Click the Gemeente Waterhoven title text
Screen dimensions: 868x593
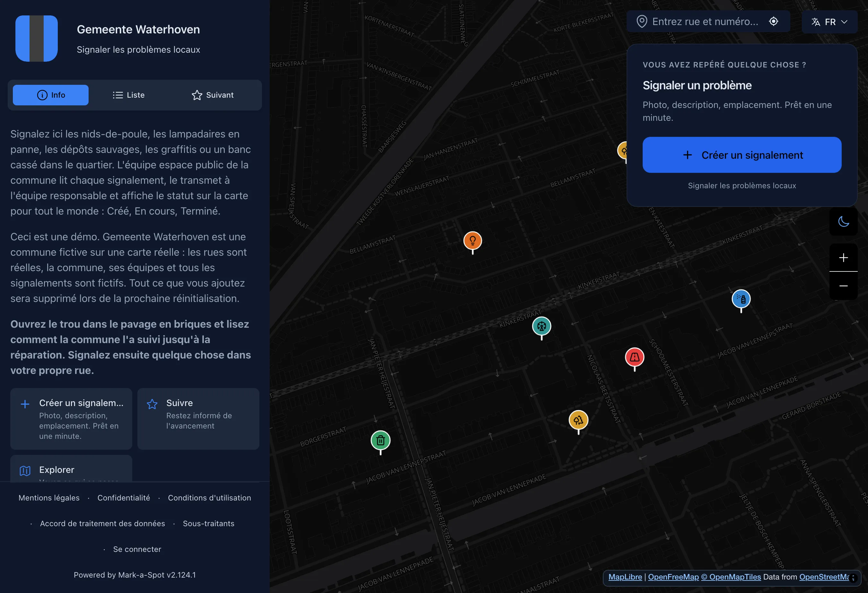(138, 30)
